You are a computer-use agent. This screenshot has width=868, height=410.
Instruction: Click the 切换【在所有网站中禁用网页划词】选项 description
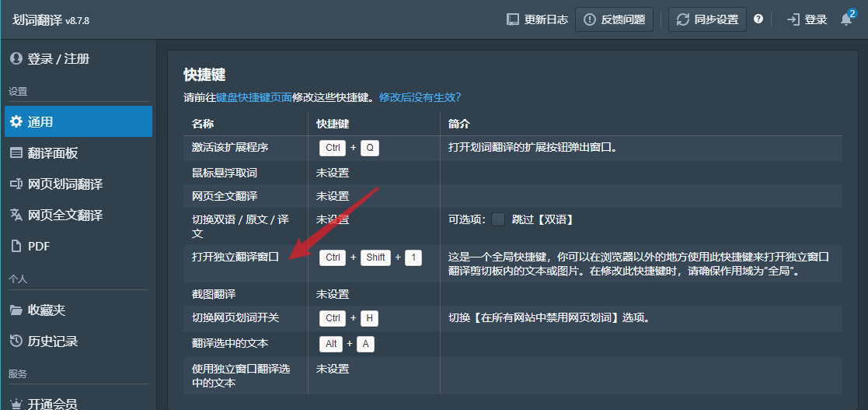click(x=548, y=318)
